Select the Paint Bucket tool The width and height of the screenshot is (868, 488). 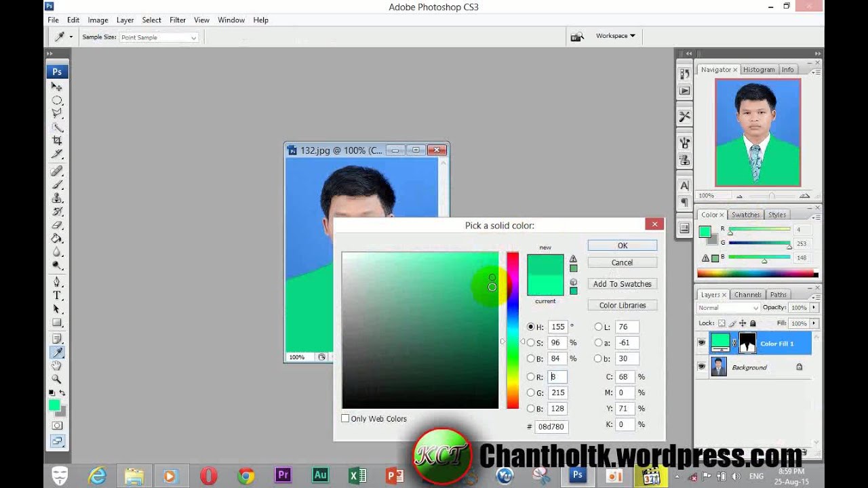(57, 239)
